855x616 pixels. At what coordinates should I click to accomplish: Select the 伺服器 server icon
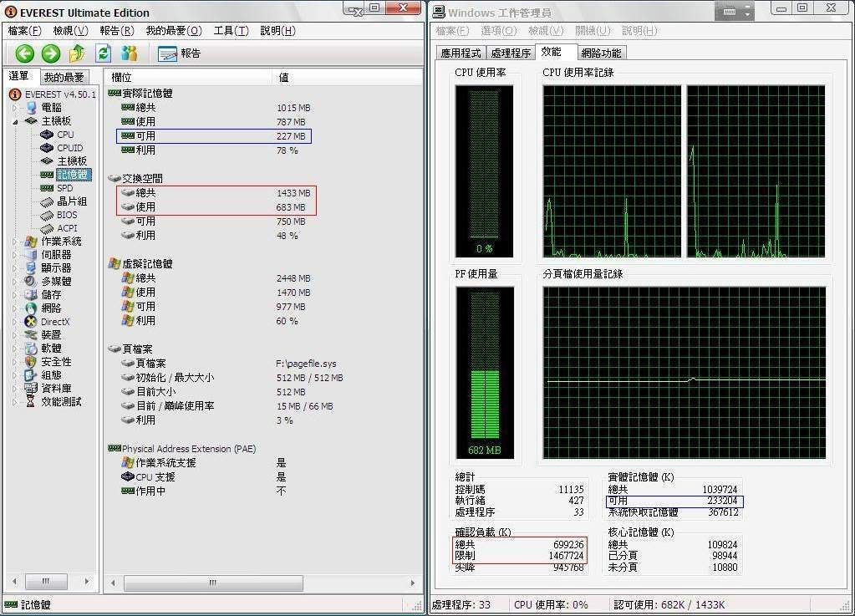click(31, 255)
